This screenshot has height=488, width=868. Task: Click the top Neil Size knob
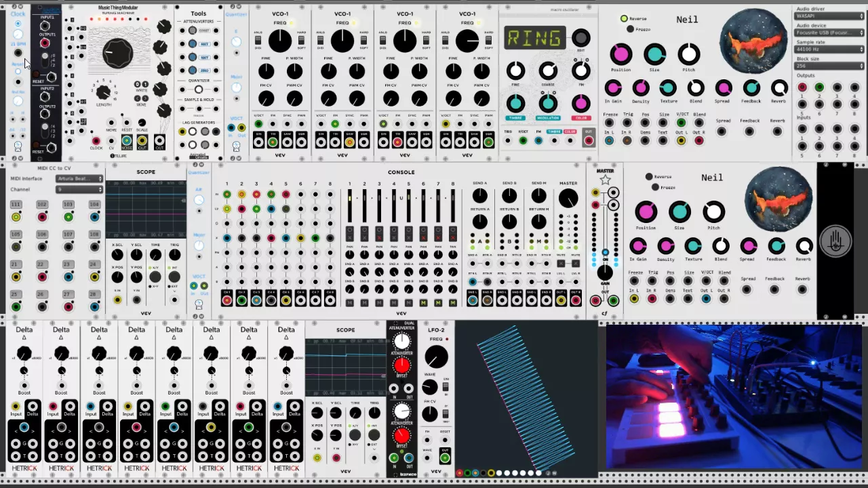[654, 54]
